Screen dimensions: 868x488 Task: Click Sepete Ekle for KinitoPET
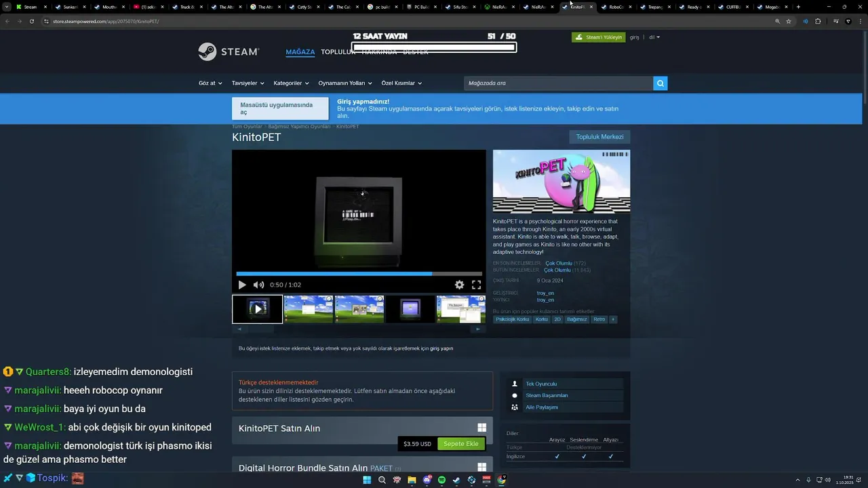[x=461, y=444]
